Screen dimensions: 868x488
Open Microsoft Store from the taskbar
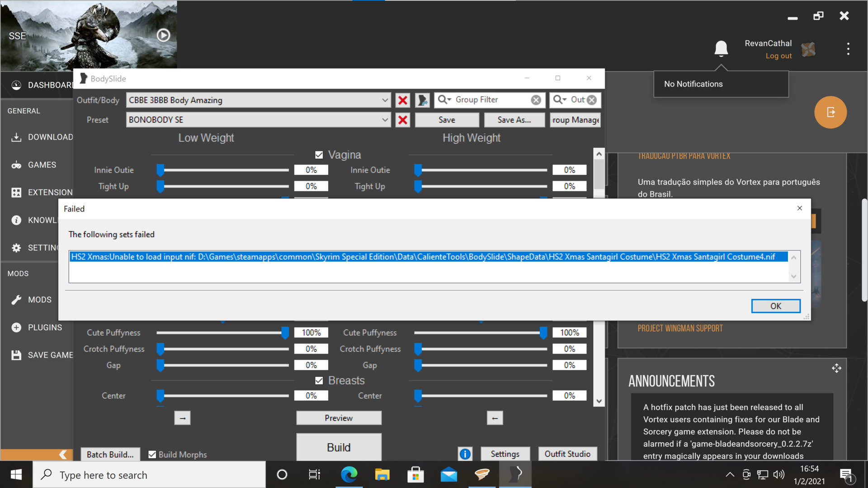coord(415,474)
